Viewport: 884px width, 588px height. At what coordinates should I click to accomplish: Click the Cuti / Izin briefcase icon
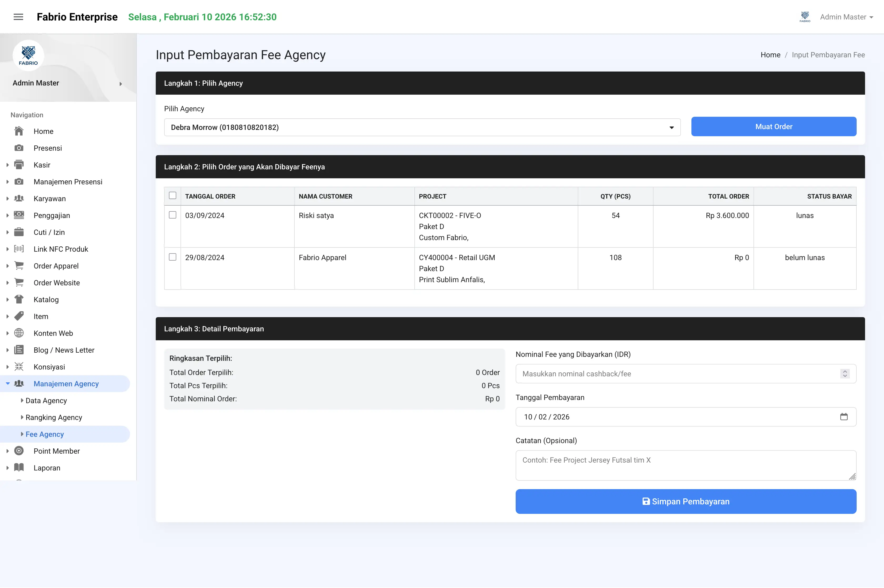[x=19, y=232]
